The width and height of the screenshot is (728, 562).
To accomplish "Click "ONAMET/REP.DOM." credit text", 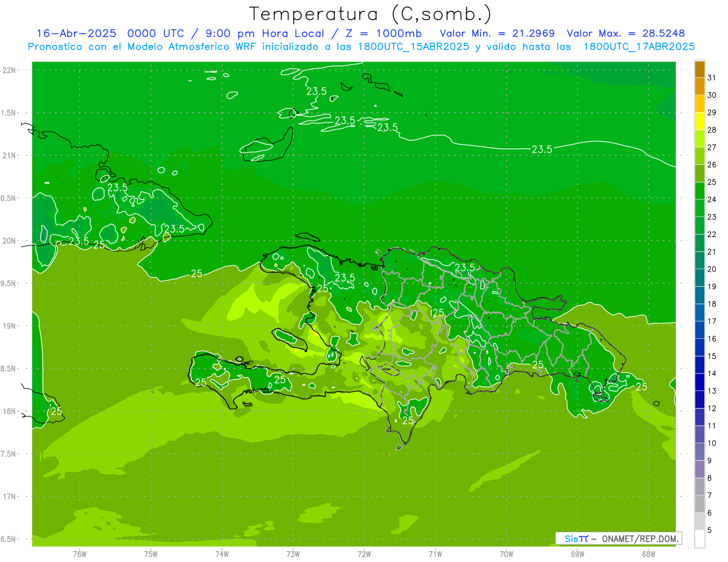I will 639,538.
